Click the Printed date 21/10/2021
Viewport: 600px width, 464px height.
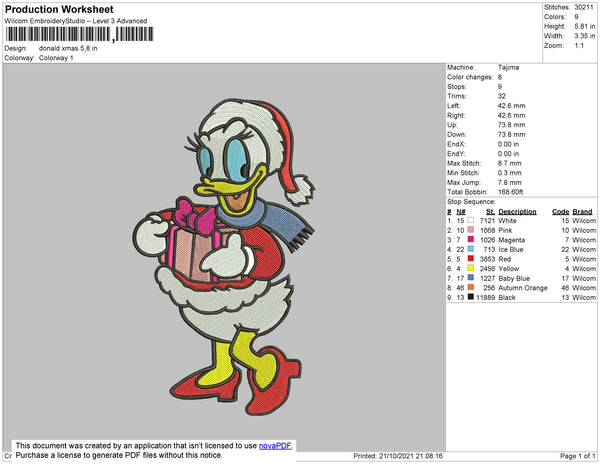click(395, 456)
